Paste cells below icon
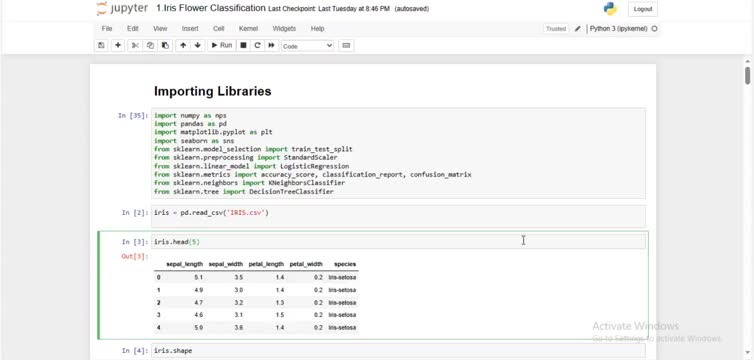 click(x=165, y=46)
